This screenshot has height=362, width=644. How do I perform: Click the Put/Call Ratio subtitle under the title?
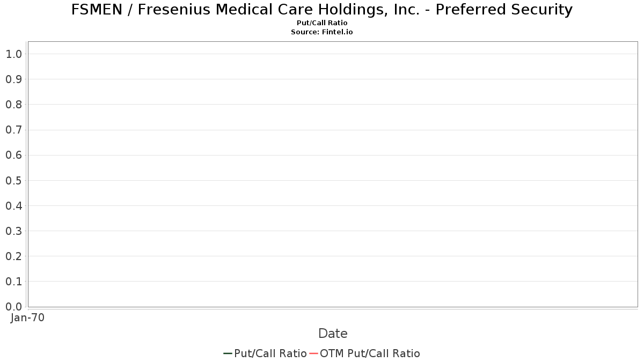(322, 23)
